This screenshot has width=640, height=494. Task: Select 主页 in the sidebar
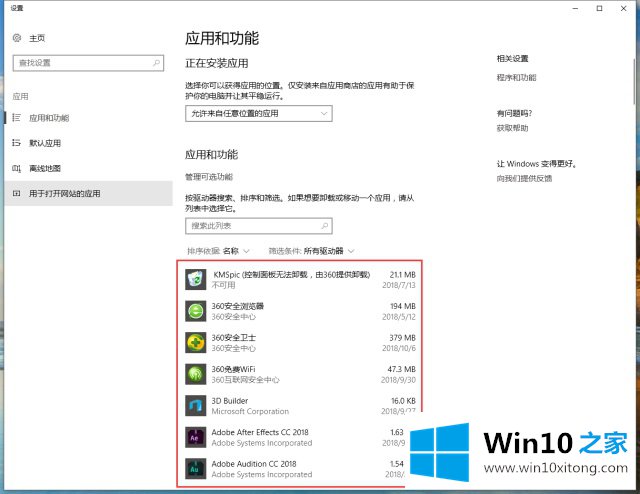pos(37,38)
